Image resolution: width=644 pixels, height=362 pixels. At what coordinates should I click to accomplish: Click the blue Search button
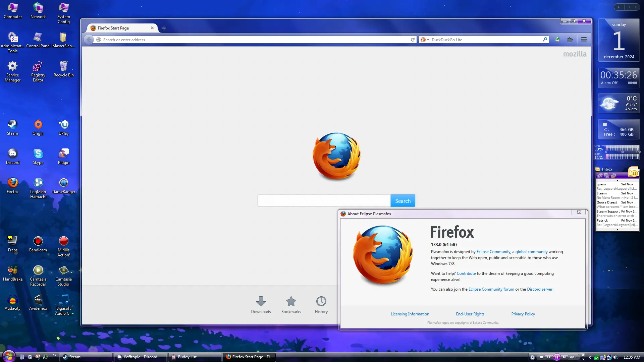point(403,201)
